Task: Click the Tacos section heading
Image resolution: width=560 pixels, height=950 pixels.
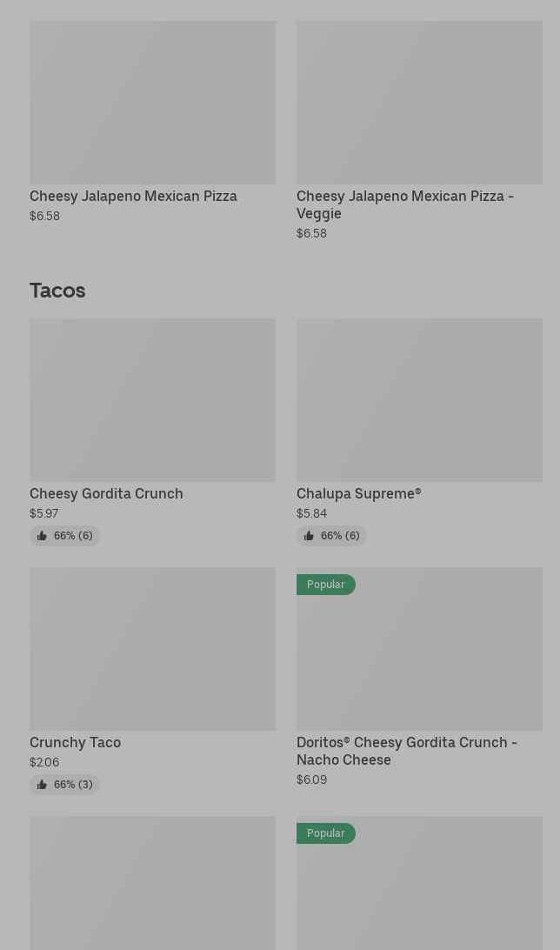Action: tap(57, 291)
